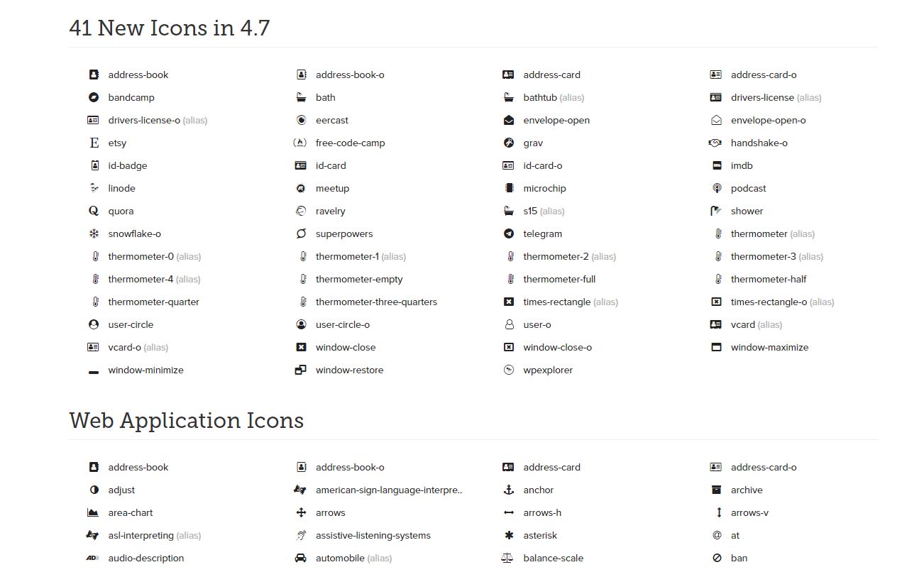Open the american-sign-language-interpreting link
The image size is (924, 572).
tap(388, 490)
